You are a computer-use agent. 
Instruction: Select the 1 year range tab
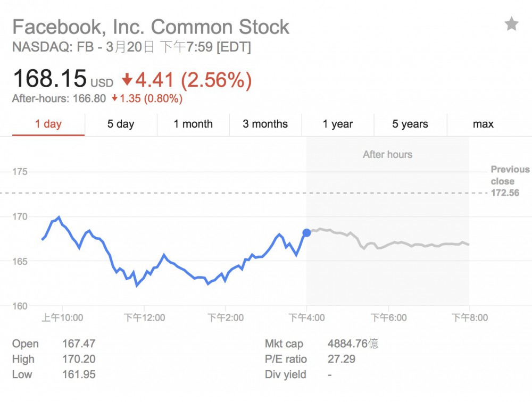click(x=338, y=124)
